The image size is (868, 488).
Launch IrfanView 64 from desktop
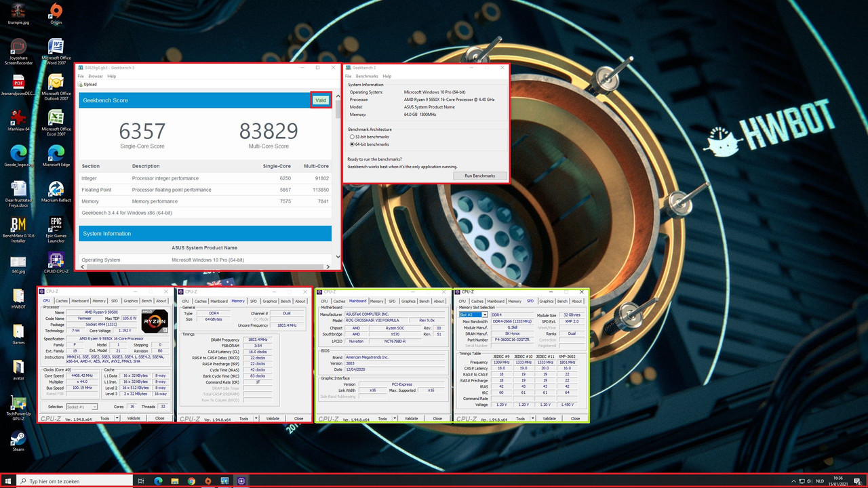tap(18, 121)
